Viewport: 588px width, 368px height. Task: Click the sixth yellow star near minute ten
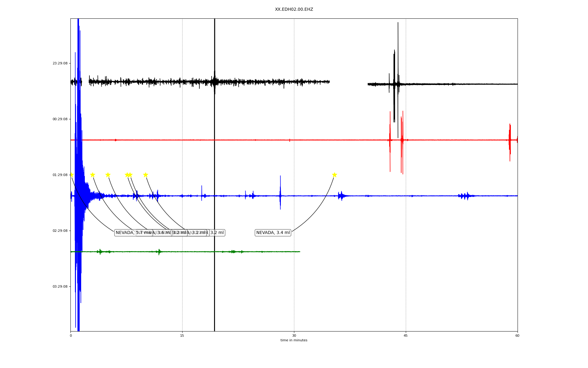click(145, 175)
